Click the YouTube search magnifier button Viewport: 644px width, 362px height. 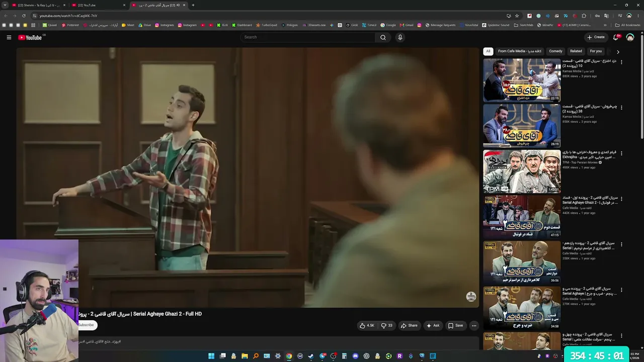pos(383,37)
